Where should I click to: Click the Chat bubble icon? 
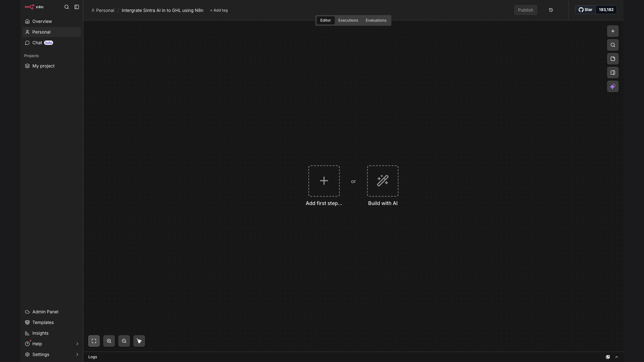tap(28, 43)
